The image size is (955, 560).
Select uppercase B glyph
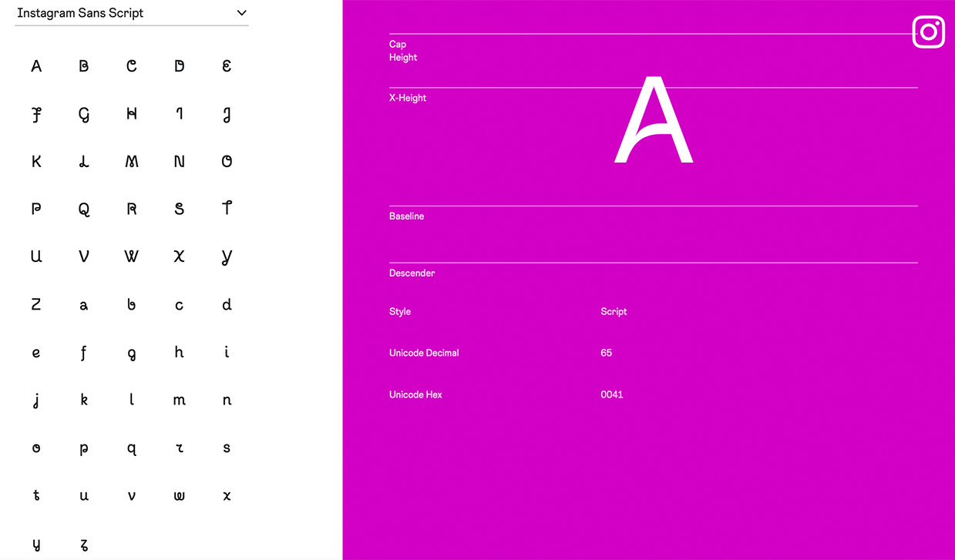click(x=84, y=66)
